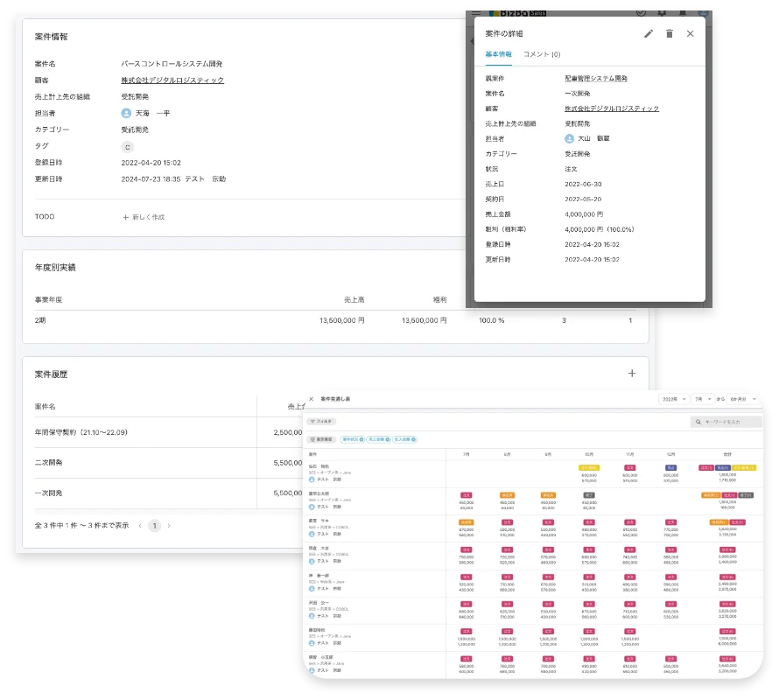Click the 契約日 value 2022-05-20
This screenshot has height=700, width=779.
[583, 199]
